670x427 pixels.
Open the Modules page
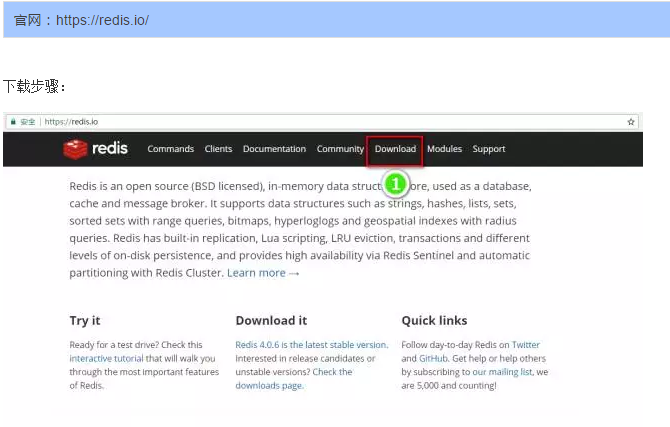point(444,149)
